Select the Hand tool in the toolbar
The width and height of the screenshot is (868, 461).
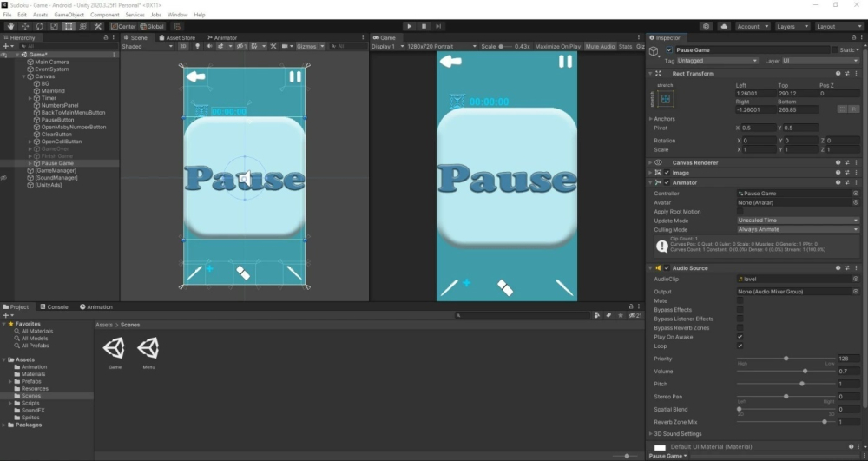[10, 26]
